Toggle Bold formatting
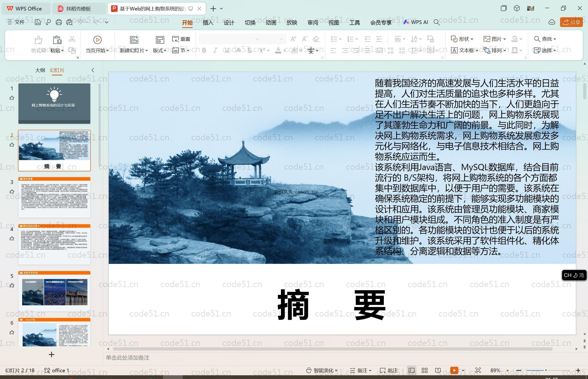The height and width of the screenshot is (379, 588). [x=204, y=50]
